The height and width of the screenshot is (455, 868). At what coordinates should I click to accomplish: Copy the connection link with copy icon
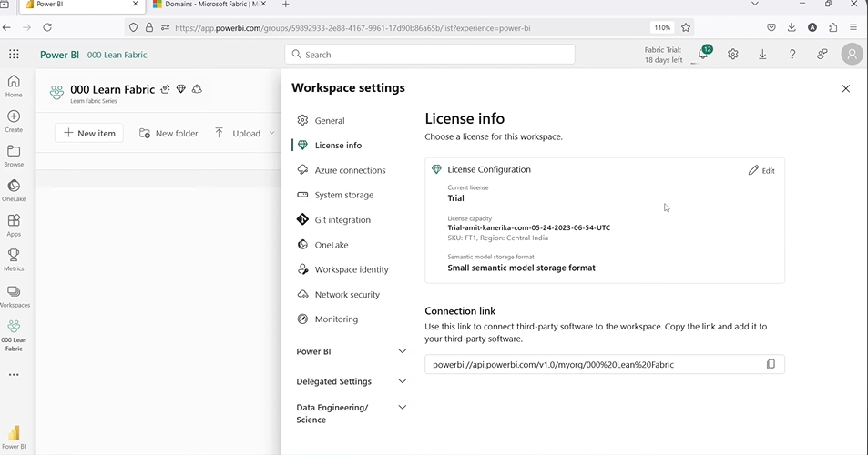[x=771, y=364]
